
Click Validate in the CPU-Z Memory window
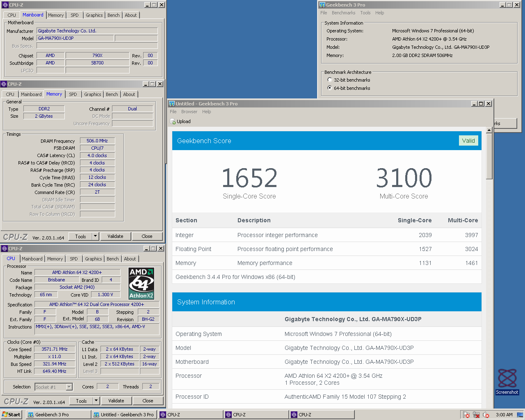coord(115,236)
